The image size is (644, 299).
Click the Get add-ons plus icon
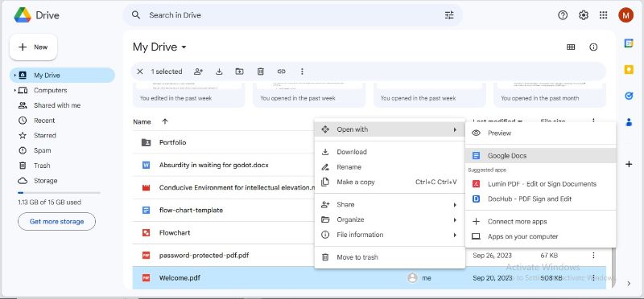pyautogui.click(x=629, y=165)
